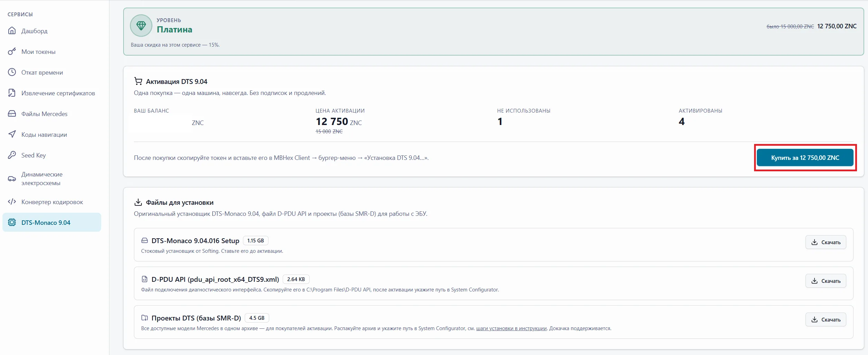This screenshot has height=355, width=868.
Task: Click the drive icon for Файлы Mercedes
Action: (x=12, y=114)
